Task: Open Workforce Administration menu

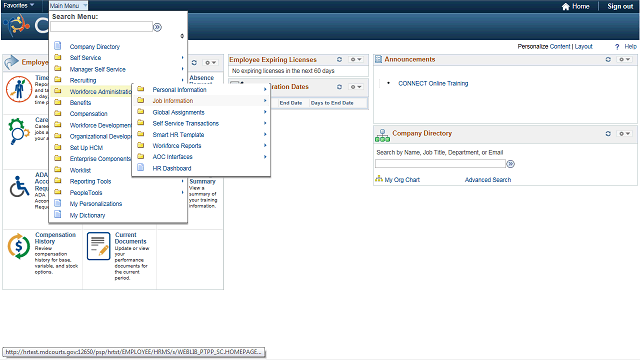Action: click(100, 91)
